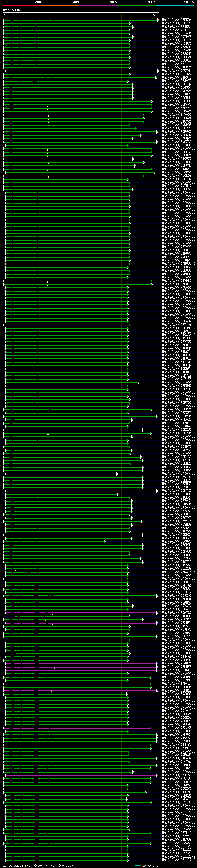Select the UniRef100_Q38773 label

pyautogui.click(x=177, y=636)
